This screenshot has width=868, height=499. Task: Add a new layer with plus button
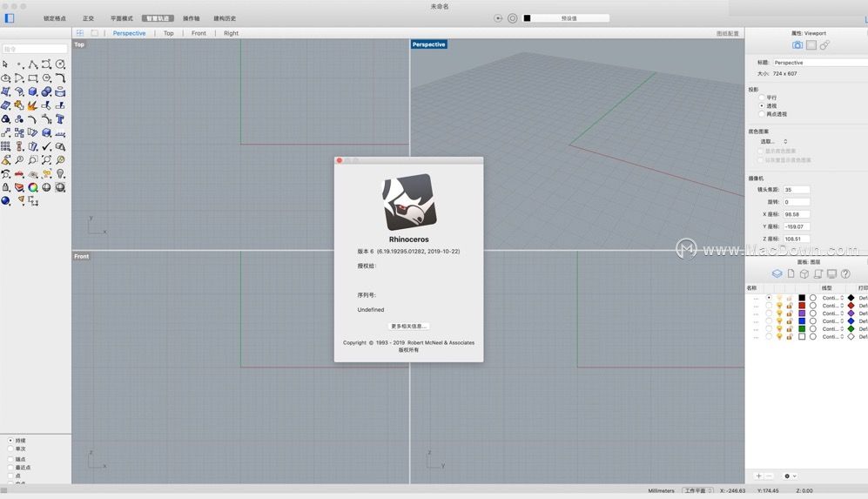(x=759, y=476)
